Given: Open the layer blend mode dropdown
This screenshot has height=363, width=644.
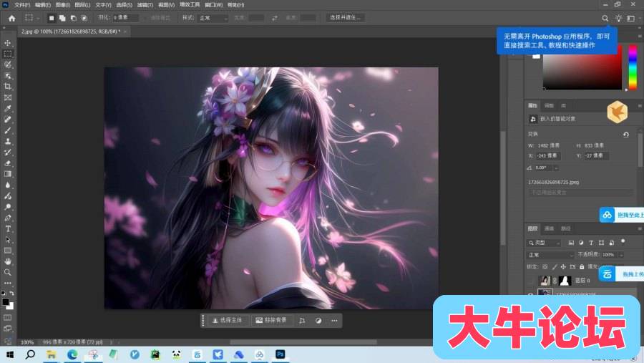Looking at the screenshot, I should tap(550, 255).
